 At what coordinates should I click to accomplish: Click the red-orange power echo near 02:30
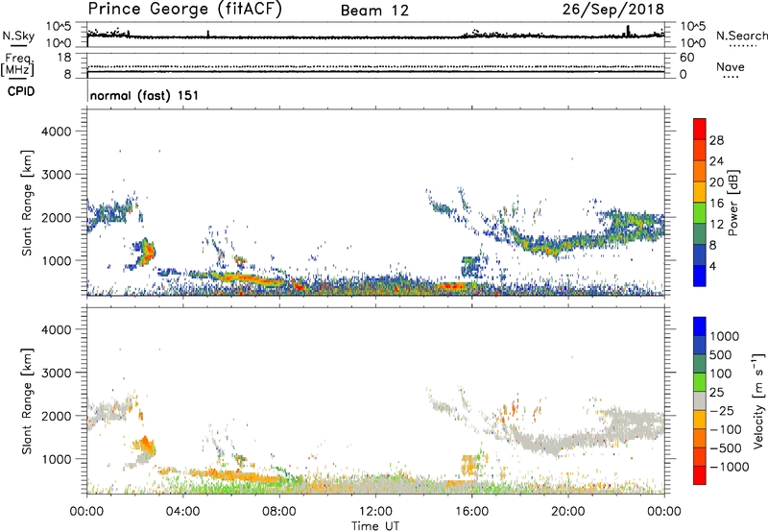[x=148, y=252]
